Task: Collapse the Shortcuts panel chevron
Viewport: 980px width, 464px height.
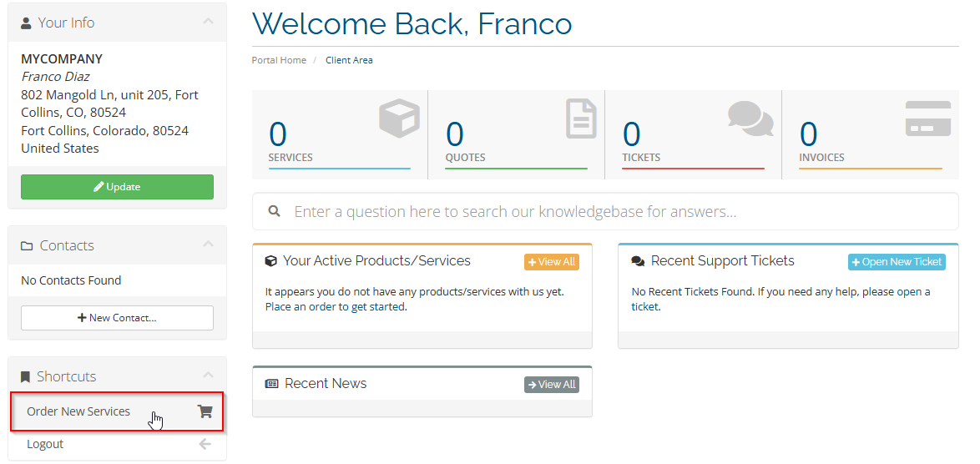Action: (x=208, y=376)
